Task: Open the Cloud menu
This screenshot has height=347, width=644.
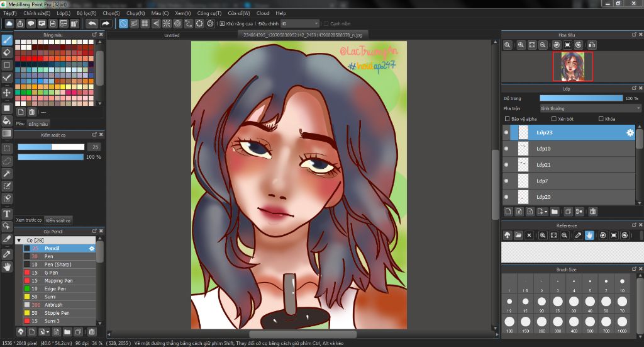Action: (x=263, y=13)
